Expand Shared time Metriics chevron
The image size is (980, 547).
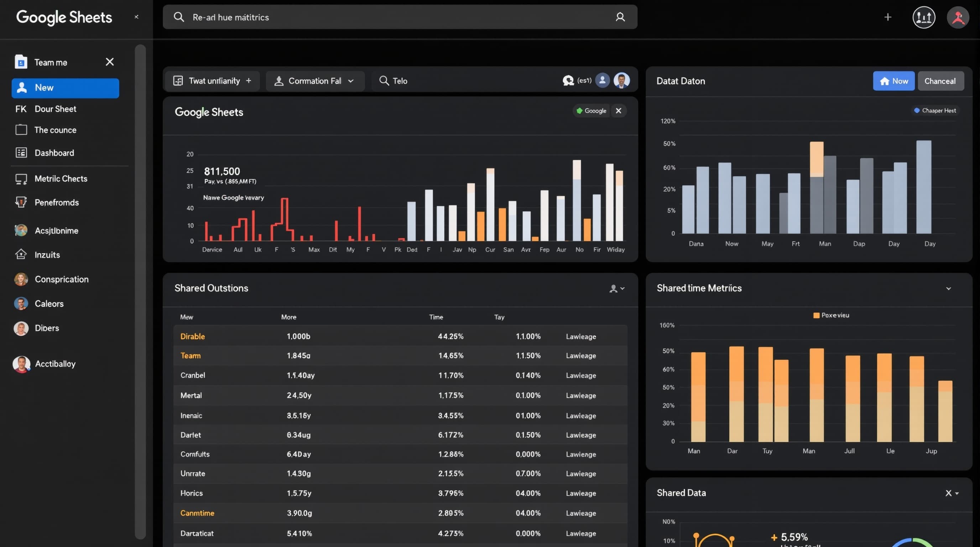click(948, 288)
